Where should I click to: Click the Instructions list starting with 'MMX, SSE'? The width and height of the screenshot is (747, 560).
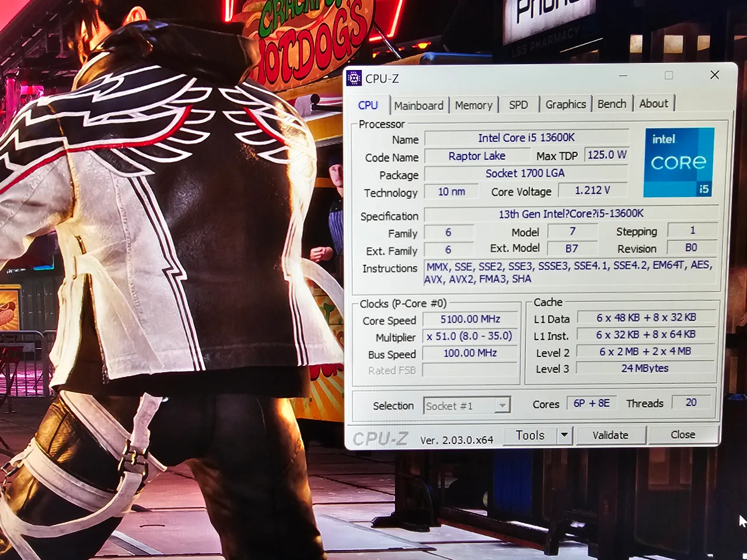(x=570, y=272)
